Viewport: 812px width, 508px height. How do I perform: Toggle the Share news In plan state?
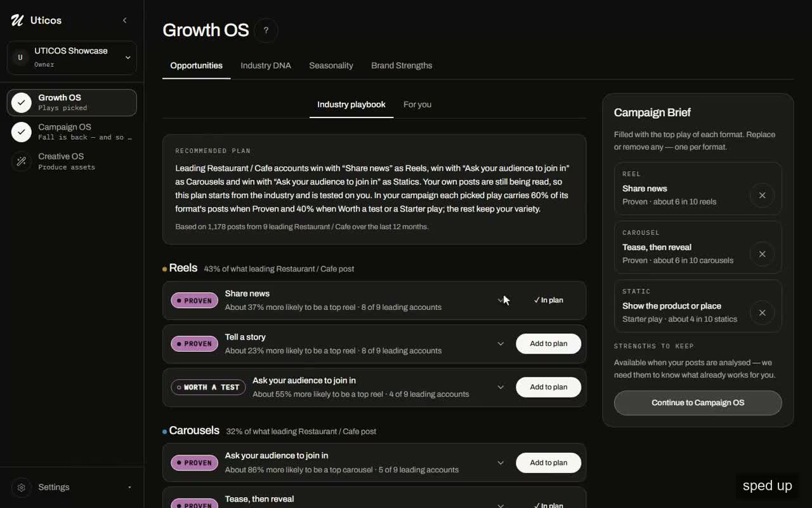[548, 300]
